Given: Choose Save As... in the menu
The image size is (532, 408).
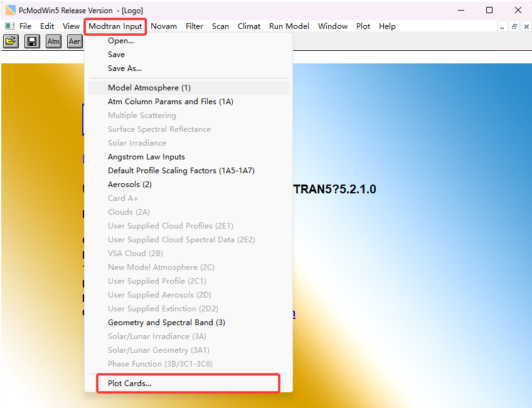Looking at the screenshot, I should click(188, 68).
